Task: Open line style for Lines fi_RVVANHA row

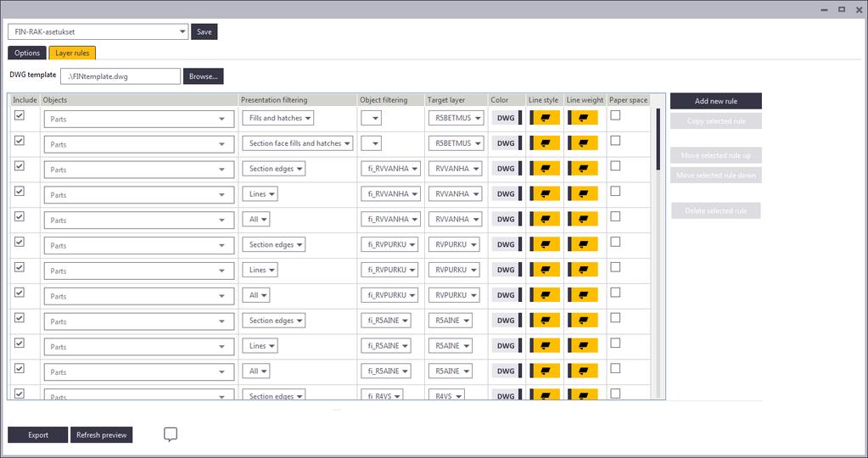Action: [x=545, y=194]
